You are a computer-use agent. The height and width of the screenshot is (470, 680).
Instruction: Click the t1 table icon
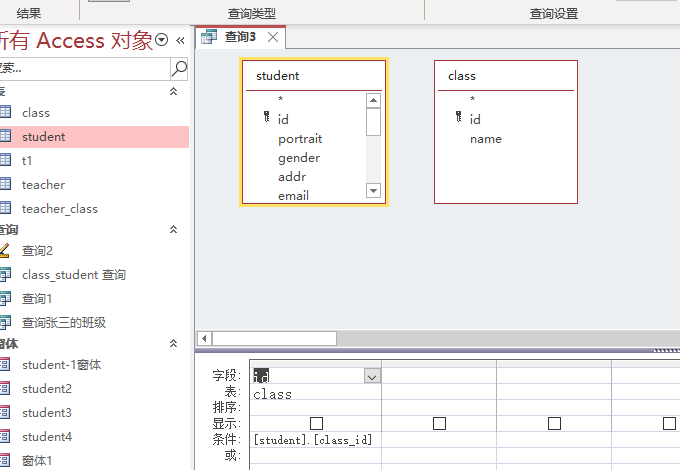(x=5, y=160)
